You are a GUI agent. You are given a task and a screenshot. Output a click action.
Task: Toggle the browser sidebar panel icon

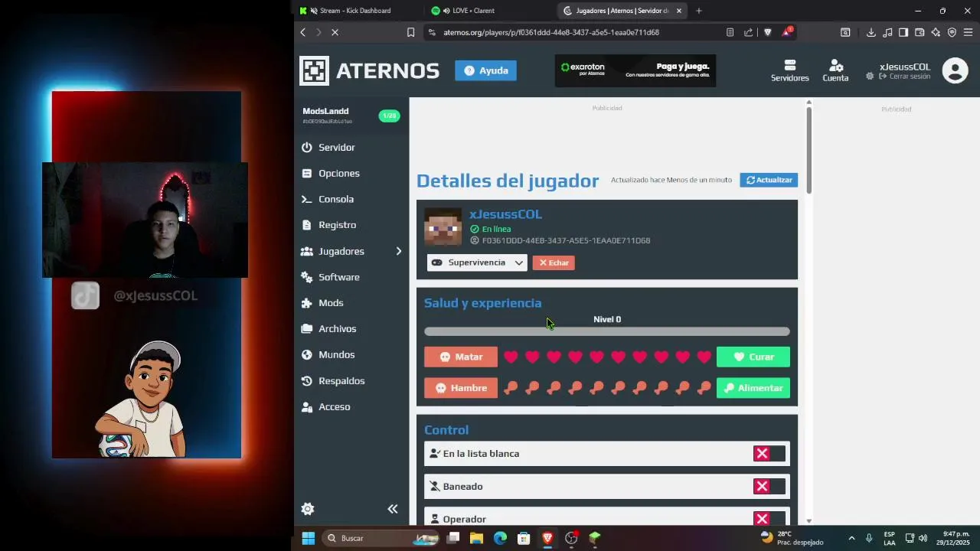click(x=903, y=32)
